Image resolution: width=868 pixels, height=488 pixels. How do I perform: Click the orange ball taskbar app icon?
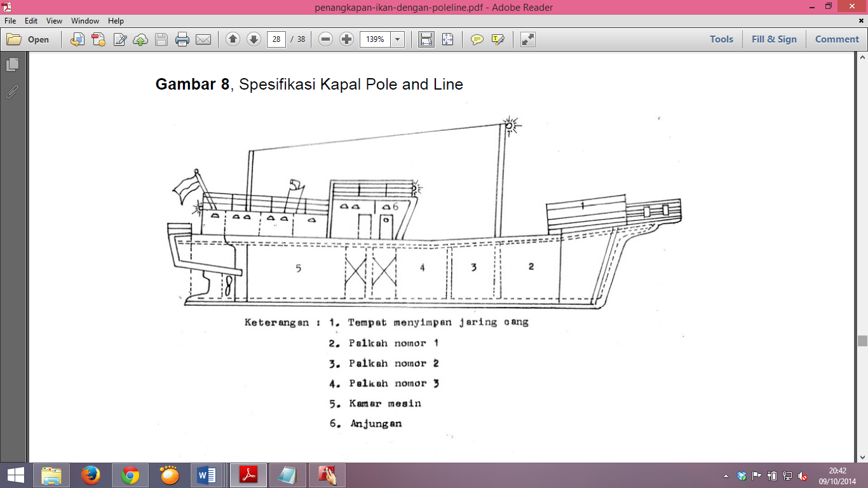tap(170, 475)
